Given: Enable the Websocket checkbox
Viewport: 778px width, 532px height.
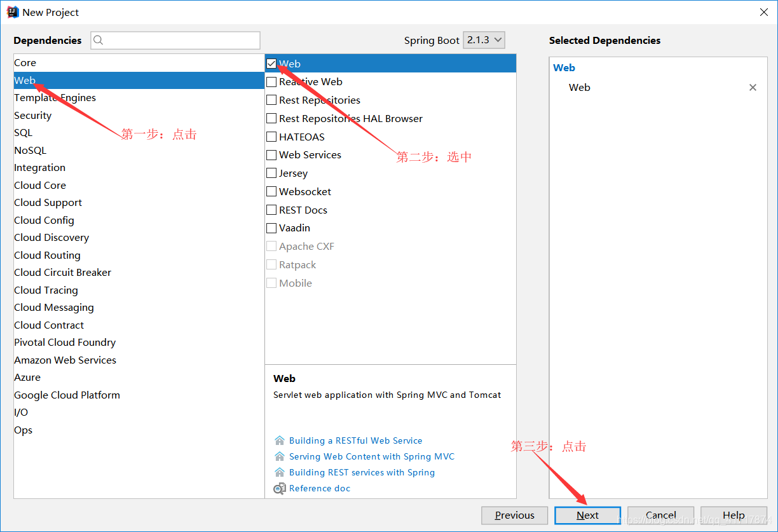Looking at the screenshot, I should click(271, 192).
